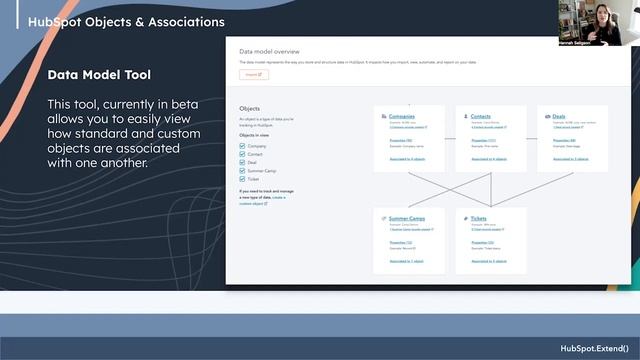Toggle the Deal object checkbox
This screenshot has width=640, height=360.
[242, 162]
